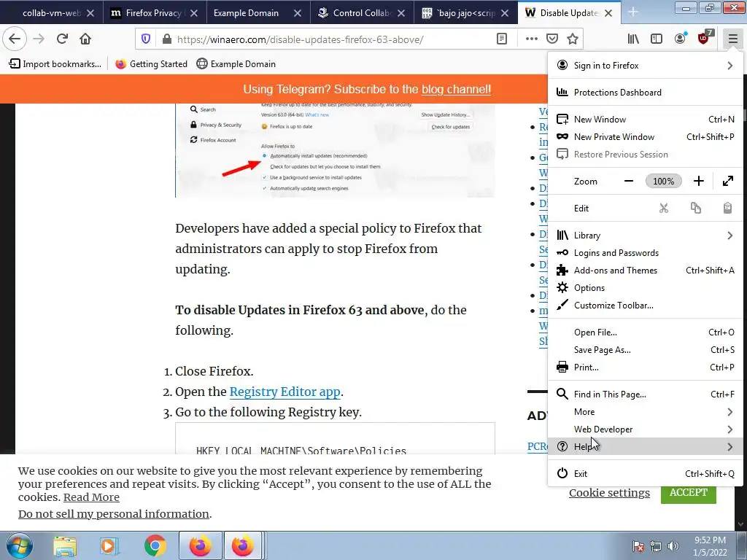The height and width of the screenshot is (560, 747).
Task: Bookmark this page with star icon
Action: click(573, 39)
